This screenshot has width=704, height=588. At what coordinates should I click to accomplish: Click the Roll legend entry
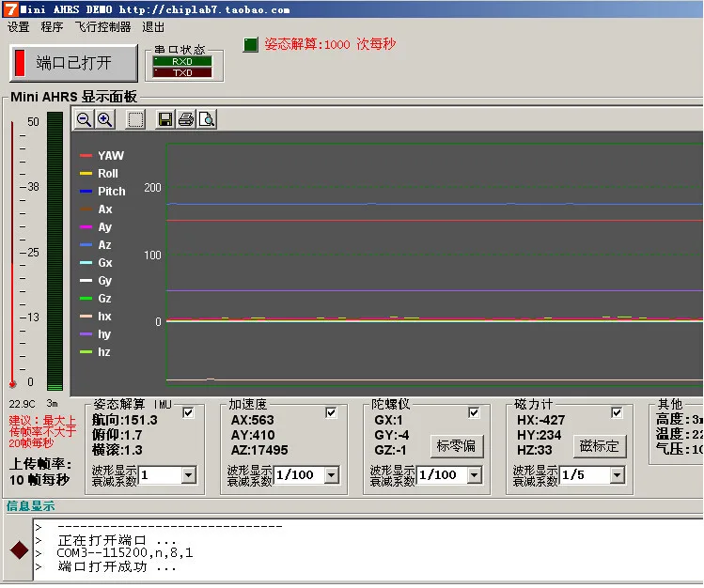point(100,174)
